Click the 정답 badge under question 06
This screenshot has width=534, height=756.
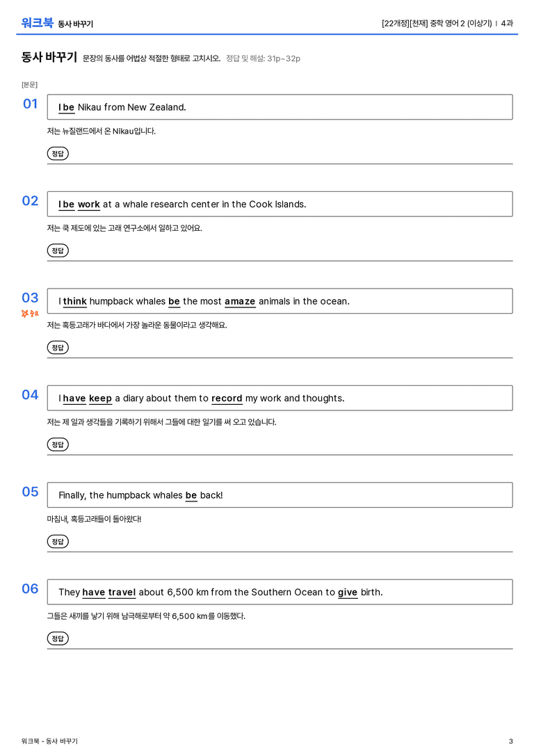pyautogui.click(x=58, y=638)
